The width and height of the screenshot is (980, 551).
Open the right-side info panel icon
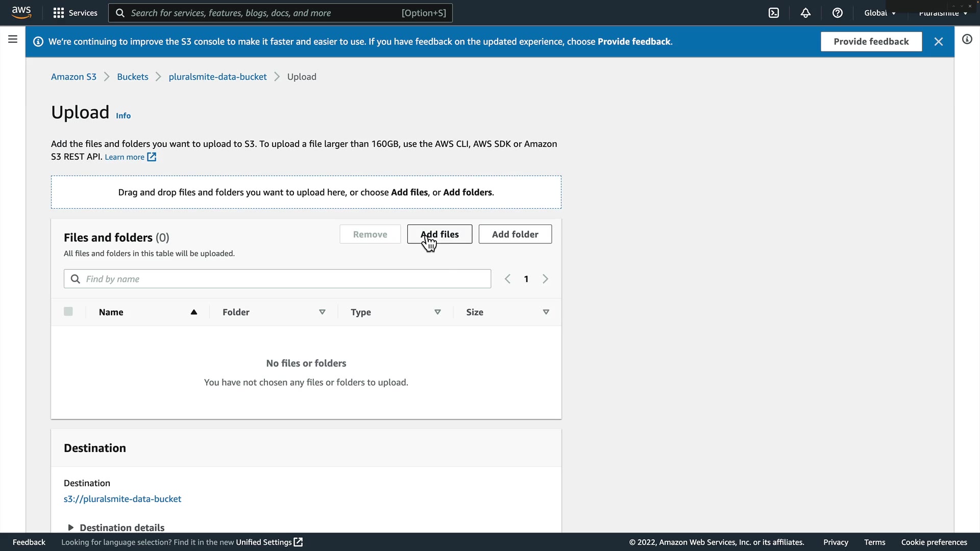click(x=967, y=39)
